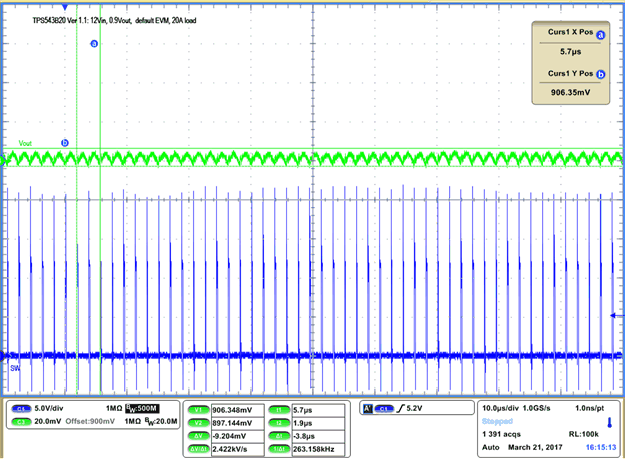Select the 1/Δt frequency badge
Screen dimensions: 626x459
coord(279,449)
